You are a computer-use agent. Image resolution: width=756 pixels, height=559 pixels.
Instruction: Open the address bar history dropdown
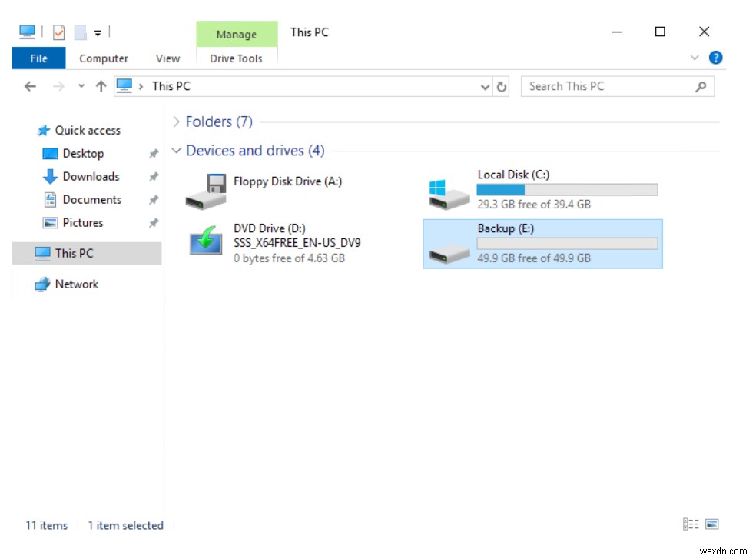[x=485, y=87]
